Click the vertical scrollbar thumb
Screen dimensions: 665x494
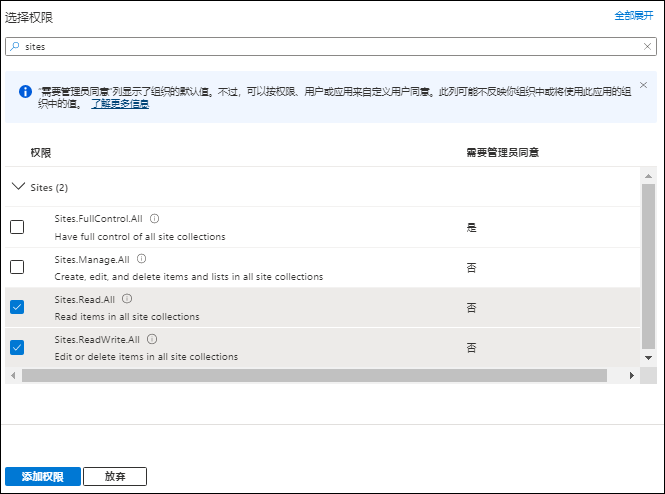[x=648, y=266]
